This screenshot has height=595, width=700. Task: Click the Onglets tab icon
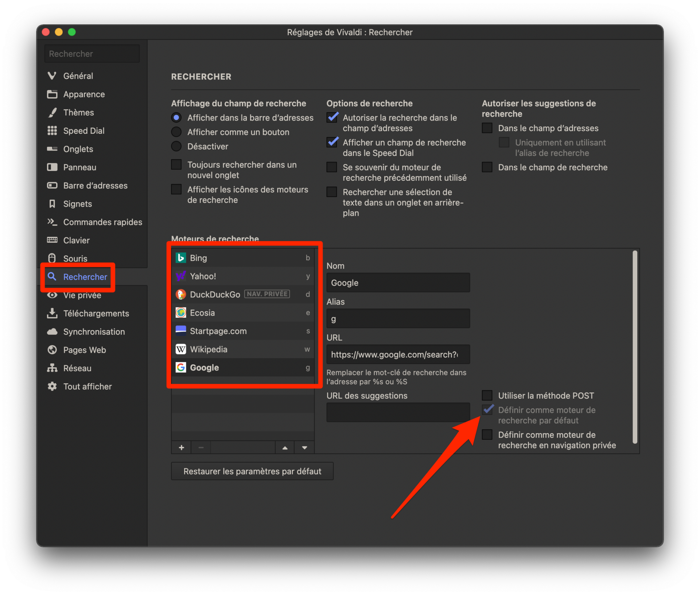pyautogui.click(x=52, y=149)
